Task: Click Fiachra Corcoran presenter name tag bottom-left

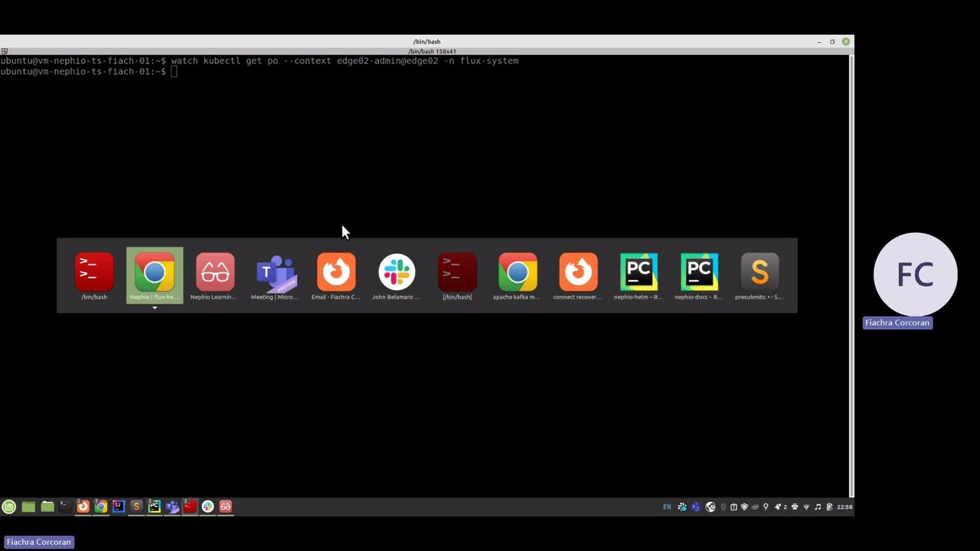Action: 38,542
